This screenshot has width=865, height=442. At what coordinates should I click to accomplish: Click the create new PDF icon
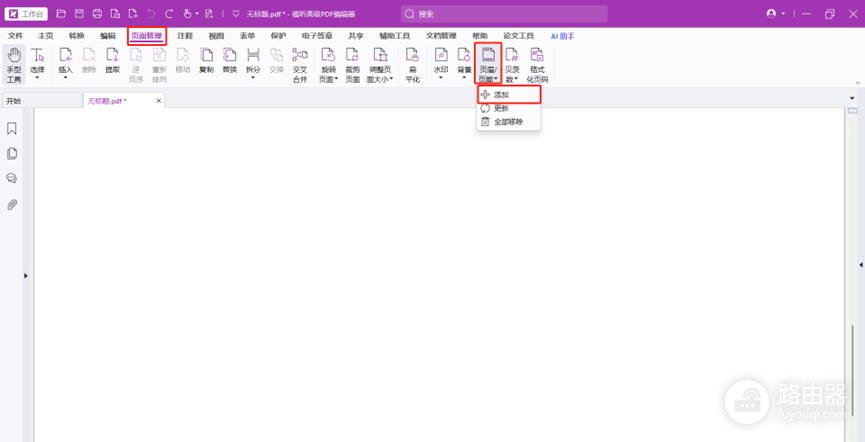click(x=133, y=14)
